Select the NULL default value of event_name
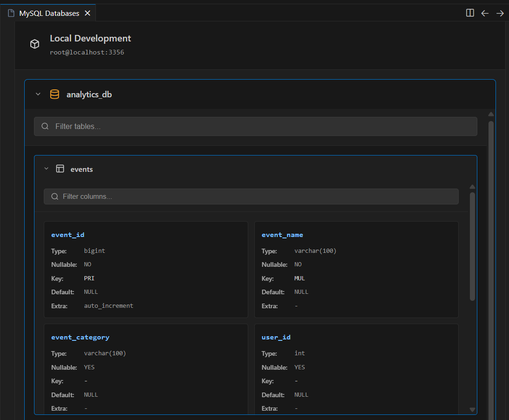The image size is (509, 420). [x=301, y=292]
